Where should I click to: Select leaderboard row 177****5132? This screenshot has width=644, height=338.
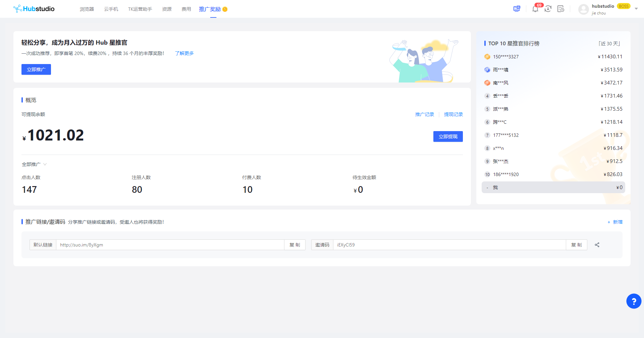(x=553, y=135)
